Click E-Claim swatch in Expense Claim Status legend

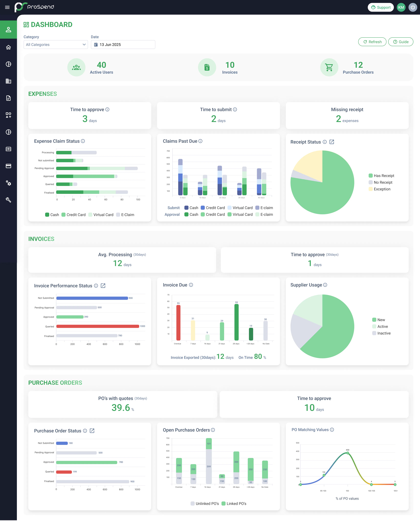(118, 215)
